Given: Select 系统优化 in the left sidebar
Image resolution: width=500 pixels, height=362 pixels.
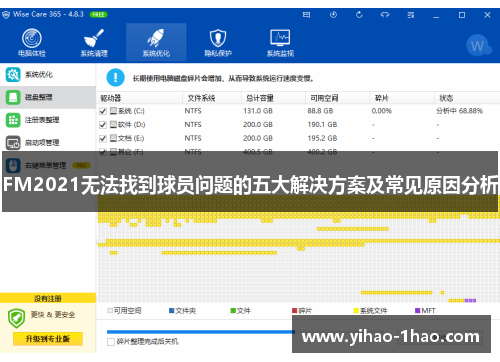Looking at the screenshot, I should [48, 75].
